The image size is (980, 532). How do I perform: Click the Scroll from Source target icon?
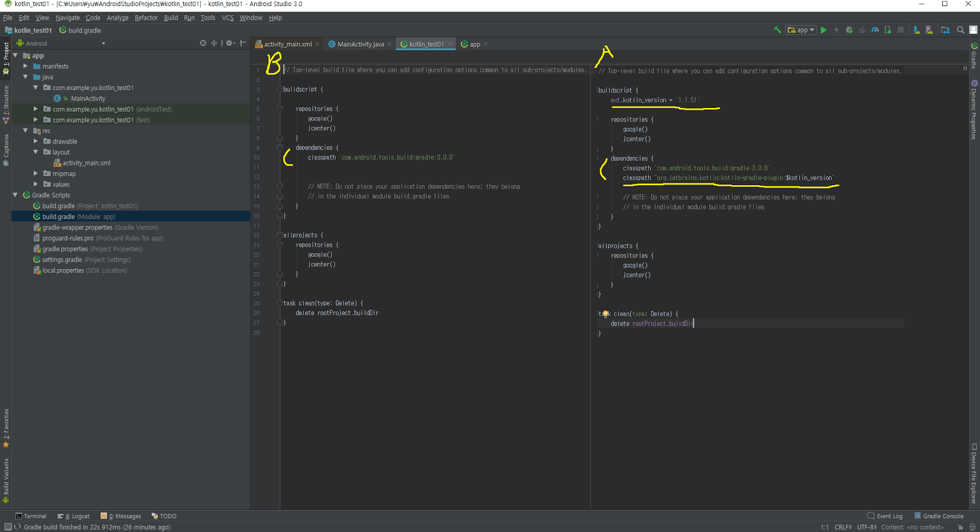tap(203, 44)
